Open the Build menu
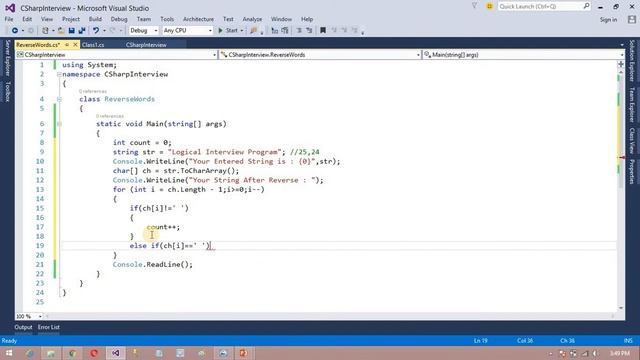The height and width of the screenshot is (360, 640). click(95, 19)
